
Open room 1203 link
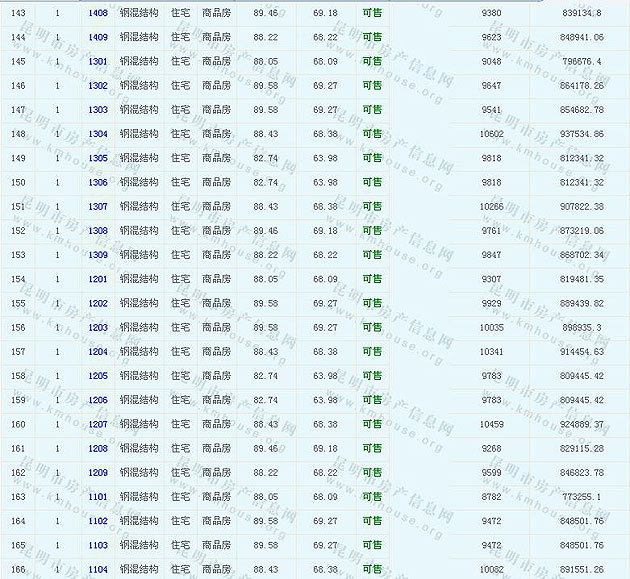coord(97,327)
